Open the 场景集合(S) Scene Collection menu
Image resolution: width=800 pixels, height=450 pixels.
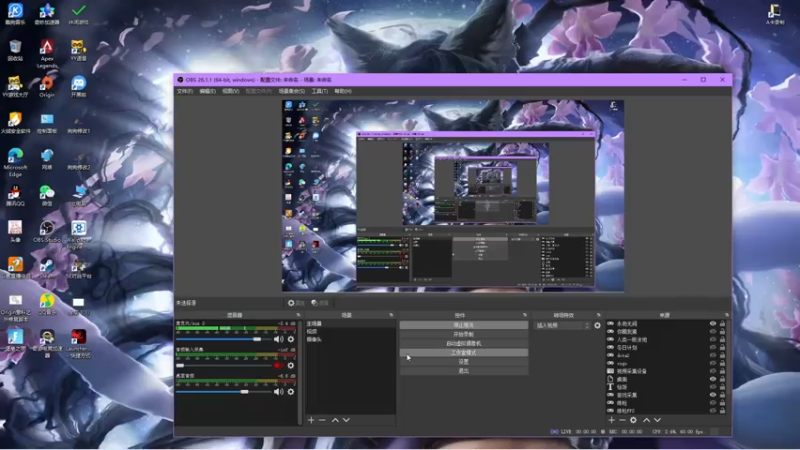pyautogui.click(x=292, y=91)
